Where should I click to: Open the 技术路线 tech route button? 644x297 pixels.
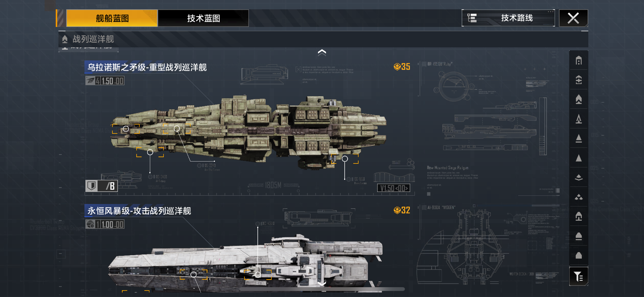pos(508,18)
